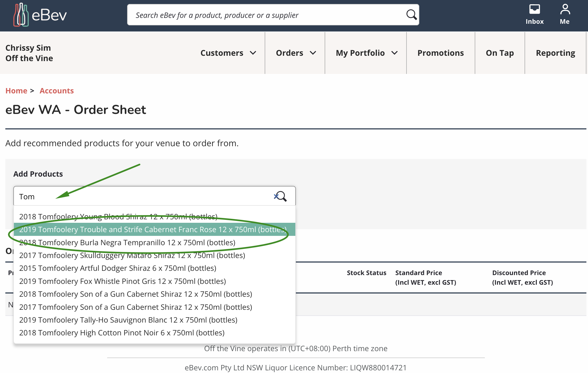Open the Promotions menu item

tap(440, 53)
